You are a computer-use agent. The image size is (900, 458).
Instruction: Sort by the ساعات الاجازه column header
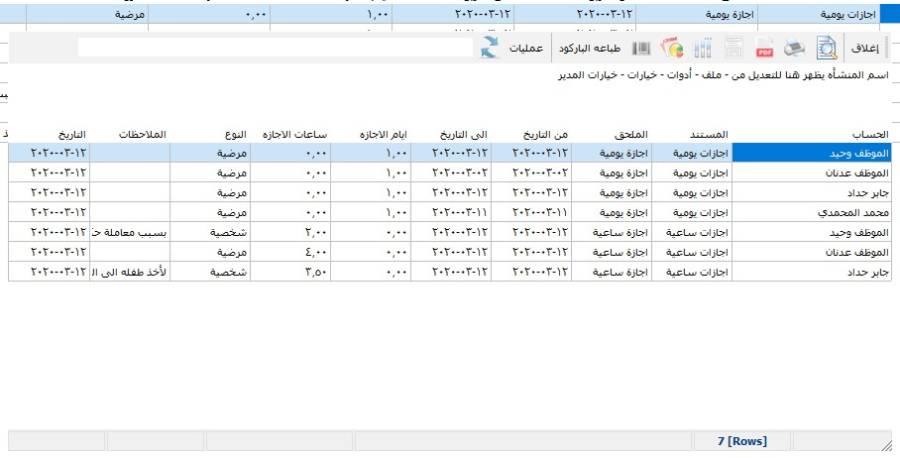(x=294, y=134)
